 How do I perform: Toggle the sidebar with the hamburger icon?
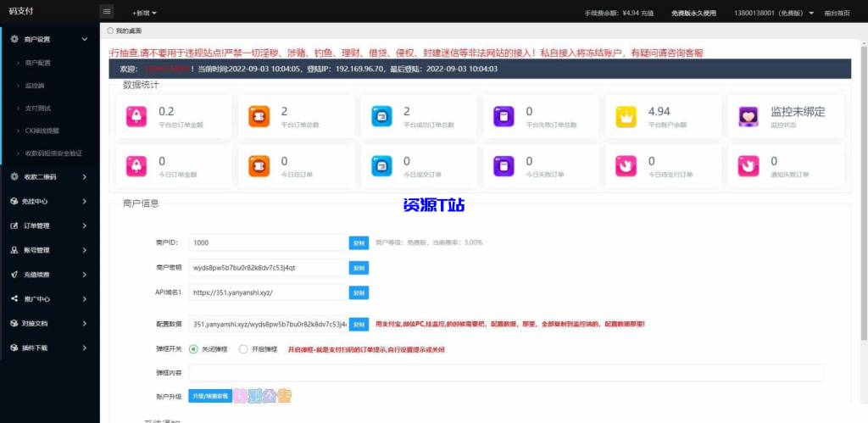pyautogui.click(x=107, y=12)
